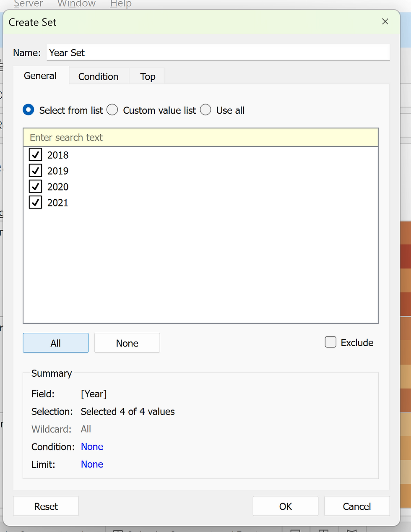
Task: Reset the set settings
Action: (x=46, y=506)
